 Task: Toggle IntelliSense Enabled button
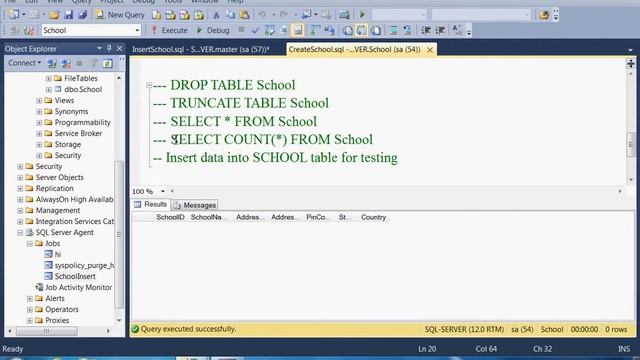298,31
